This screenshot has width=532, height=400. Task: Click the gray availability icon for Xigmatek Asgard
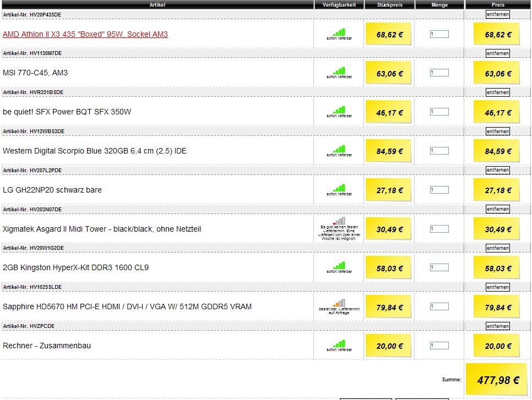(339, 221)
